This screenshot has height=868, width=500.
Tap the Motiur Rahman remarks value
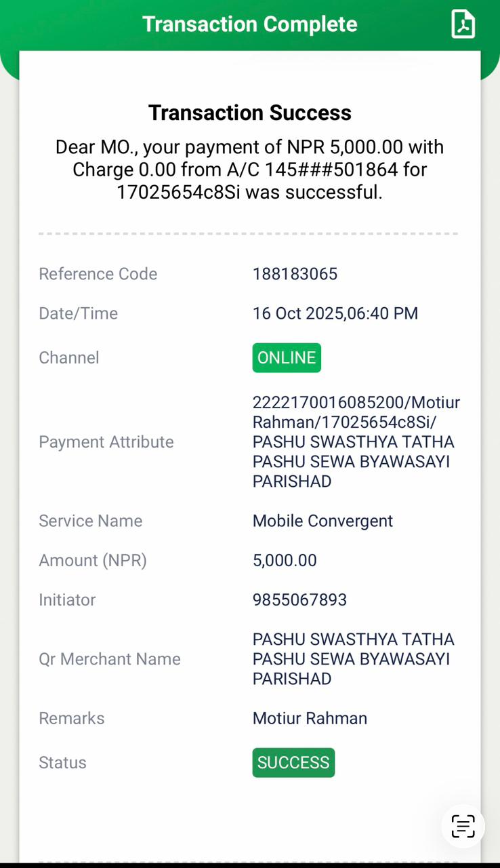[x=310, y=718]
